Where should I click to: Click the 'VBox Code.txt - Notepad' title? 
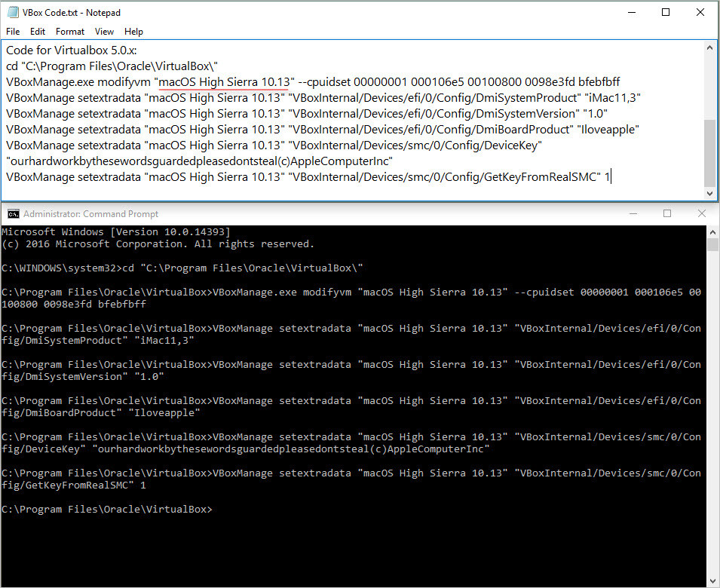pyautogui.click(x=72, y=13)
